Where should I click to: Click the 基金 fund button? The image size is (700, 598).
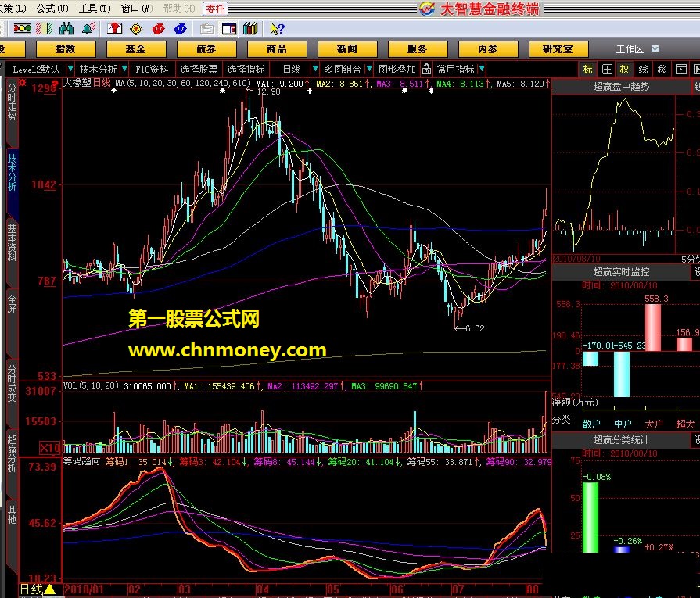coord(136,48)
